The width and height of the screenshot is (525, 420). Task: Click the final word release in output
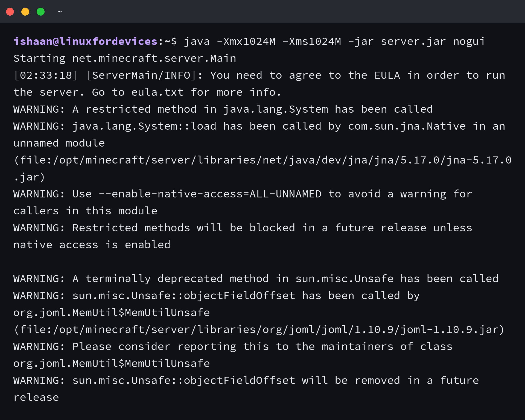tap(36, 397)
